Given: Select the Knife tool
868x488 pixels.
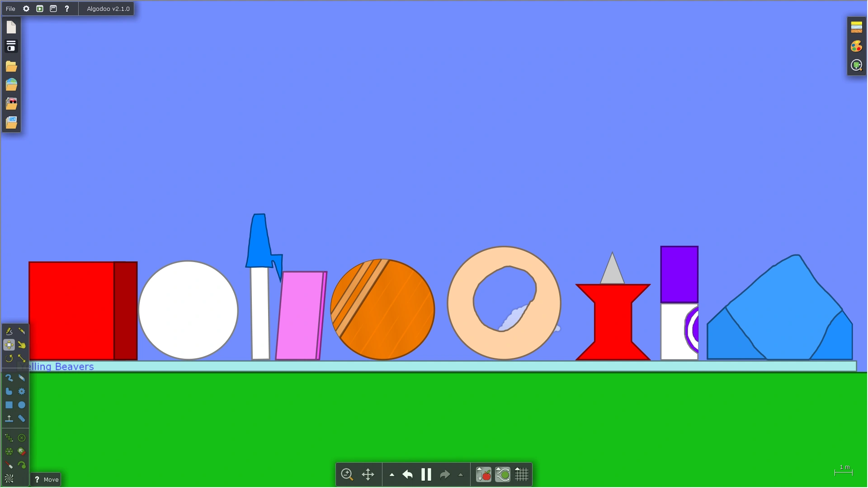Looking at the screenshot, I should (x=22, y=331).
